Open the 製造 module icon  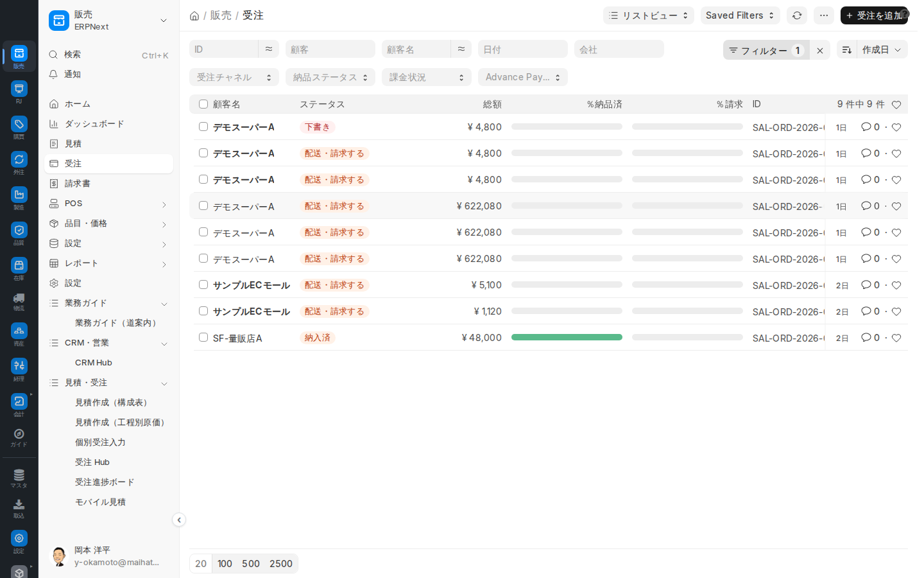tap(19, 198)
